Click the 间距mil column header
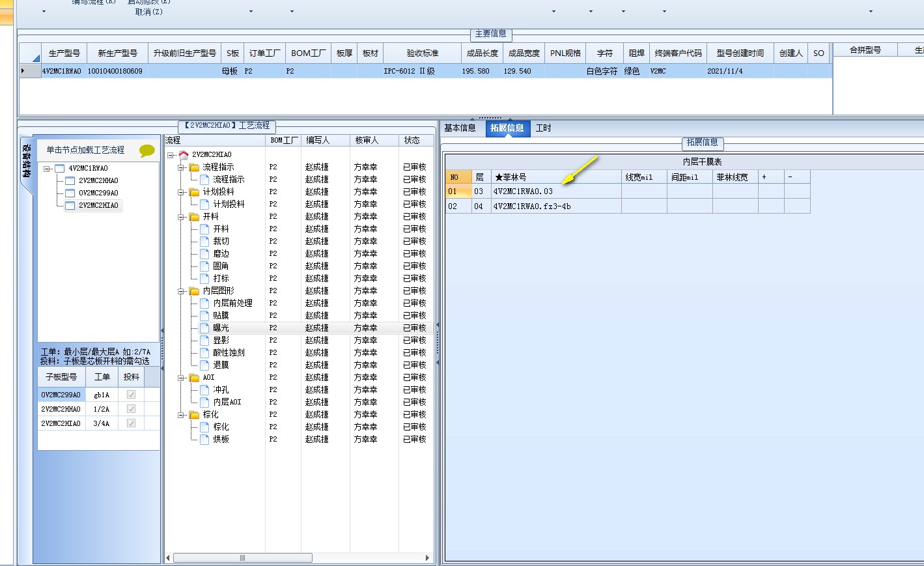924x566 pixels. (690, 177)
